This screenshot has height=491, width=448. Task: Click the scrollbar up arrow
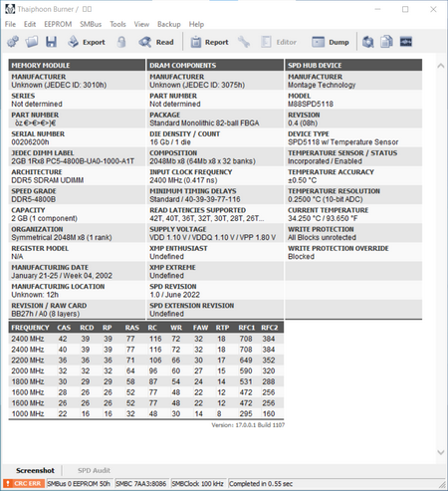point(441,66)
